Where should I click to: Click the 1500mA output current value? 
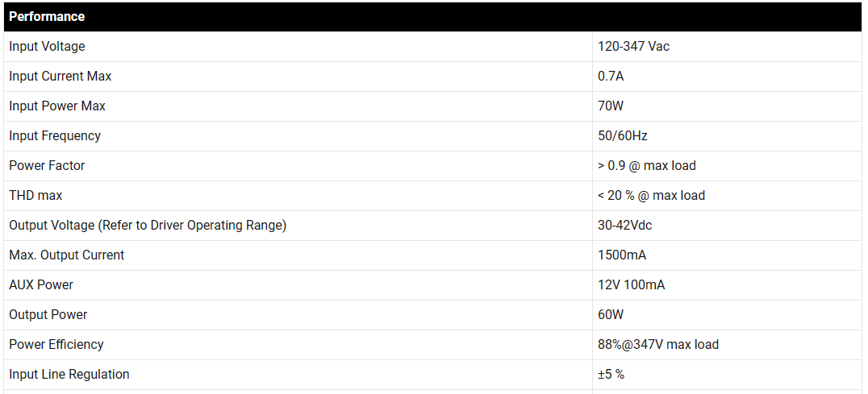(621, 255)
